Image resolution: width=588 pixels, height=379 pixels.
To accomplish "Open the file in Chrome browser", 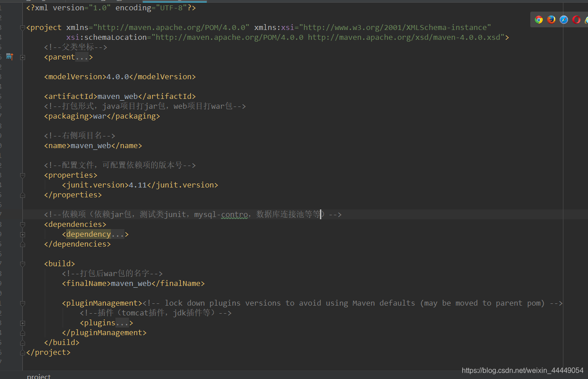I will [x=539, y=19].
